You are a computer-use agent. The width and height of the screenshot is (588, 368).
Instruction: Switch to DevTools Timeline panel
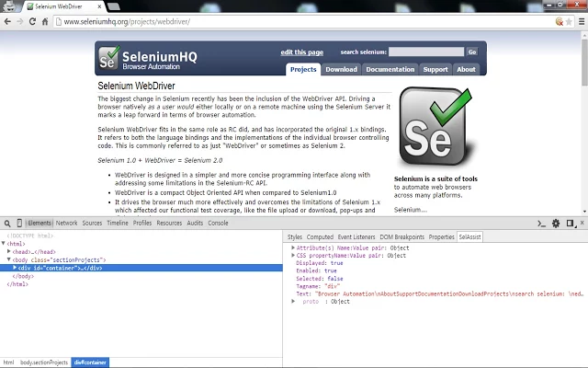[118, 223]
